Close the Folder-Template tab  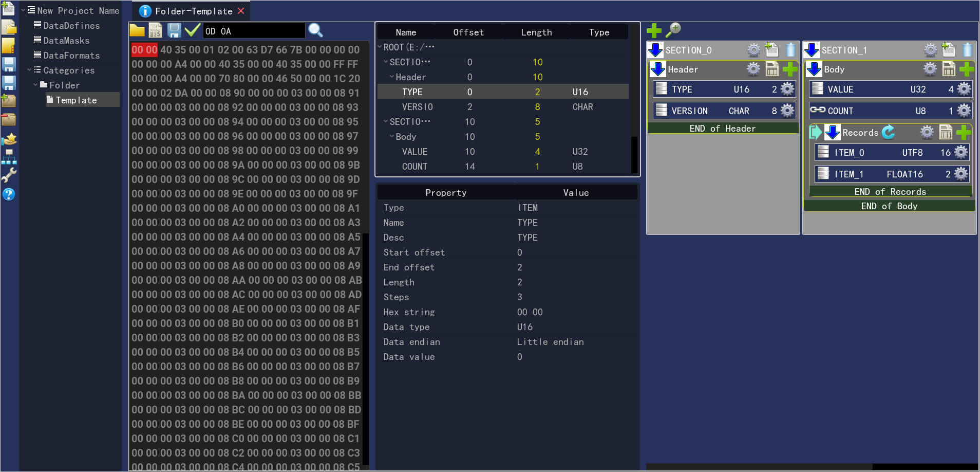241,11
